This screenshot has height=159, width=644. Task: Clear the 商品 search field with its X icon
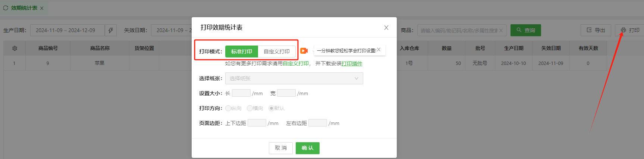coord(501,31)
